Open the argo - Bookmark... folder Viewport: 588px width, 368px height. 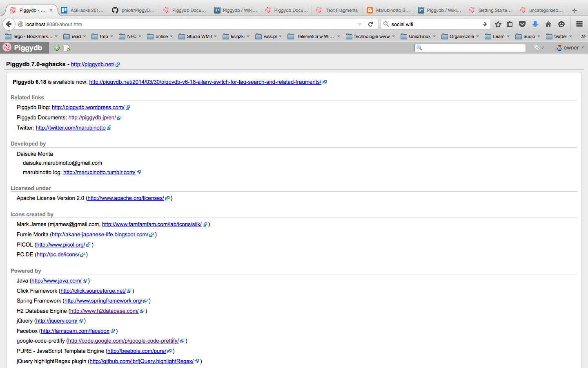point(31,36)
